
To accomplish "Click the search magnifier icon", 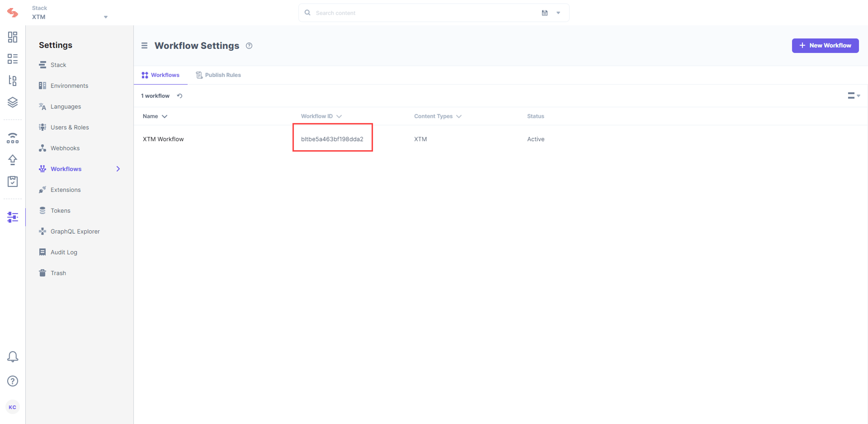I will pyautogui.click(x=307, y=12).
